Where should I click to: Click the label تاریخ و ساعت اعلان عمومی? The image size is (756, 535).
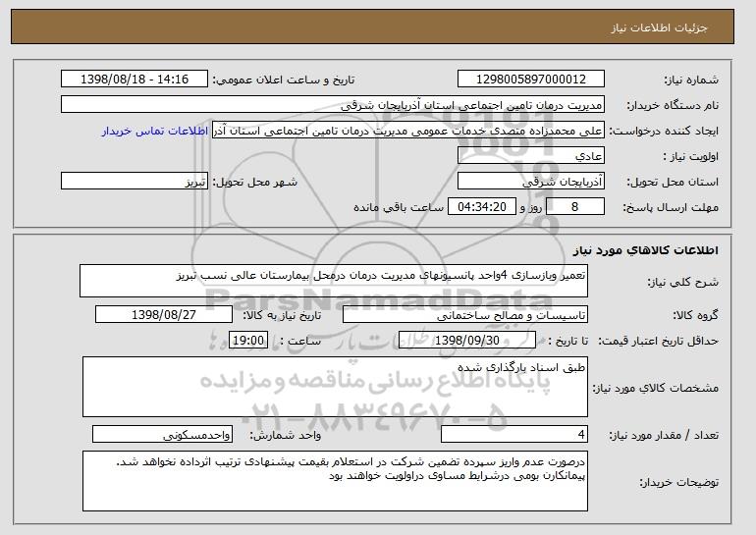tap(284, 80)
